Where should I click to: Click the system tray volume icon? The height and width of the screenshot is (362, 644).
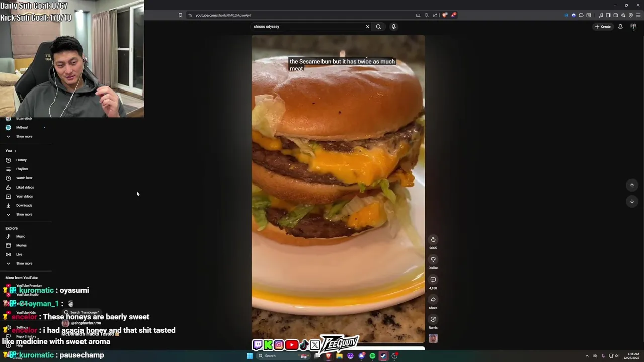coord(617,356)
